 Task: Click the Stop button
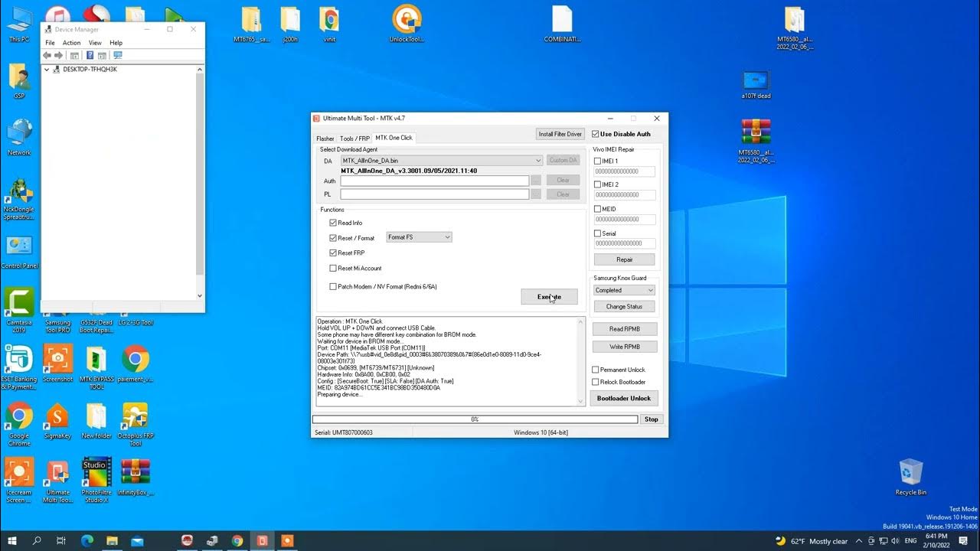(x=651, y=419)
